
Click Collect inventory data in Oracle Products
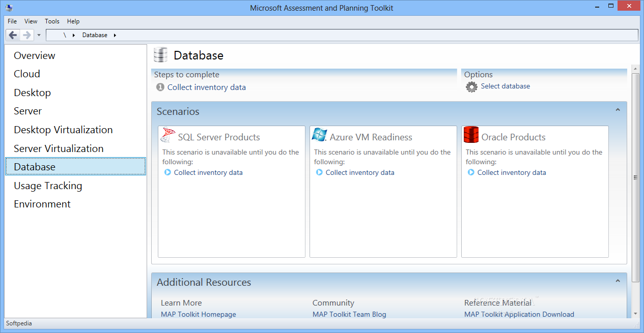point(512,172)
